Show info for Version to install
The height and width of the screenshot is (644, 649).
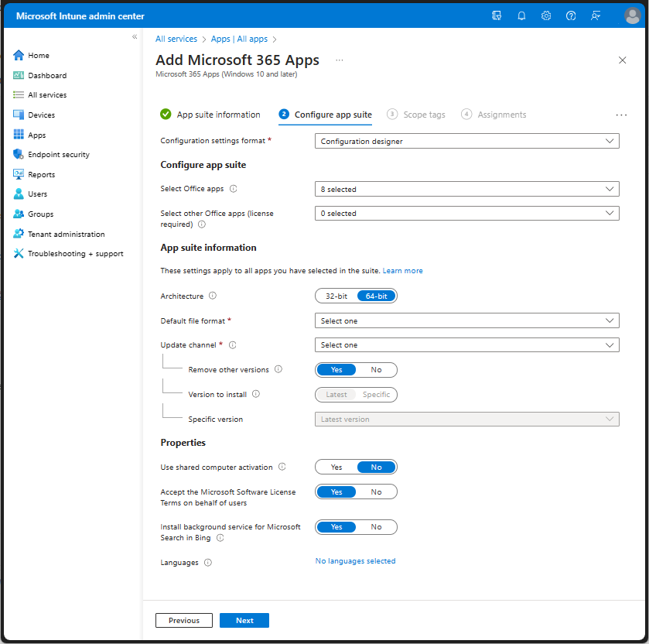(256, 394)
